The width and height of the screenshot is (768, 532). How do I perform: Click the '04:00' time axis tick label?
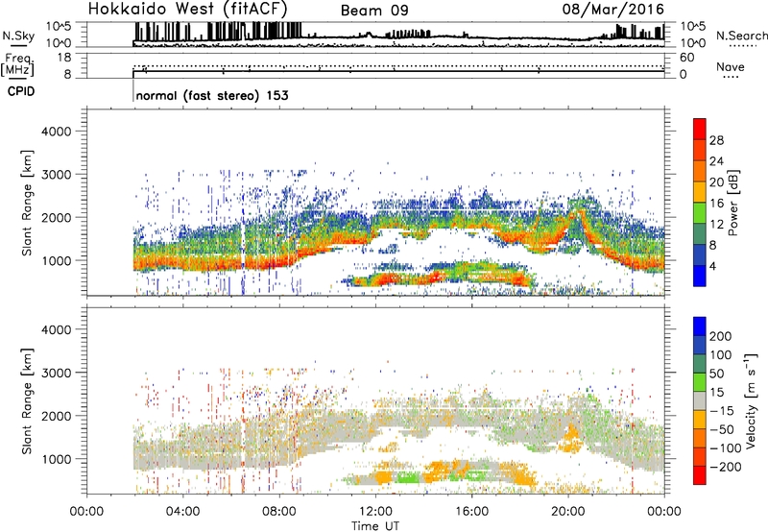tap(183, 512)
